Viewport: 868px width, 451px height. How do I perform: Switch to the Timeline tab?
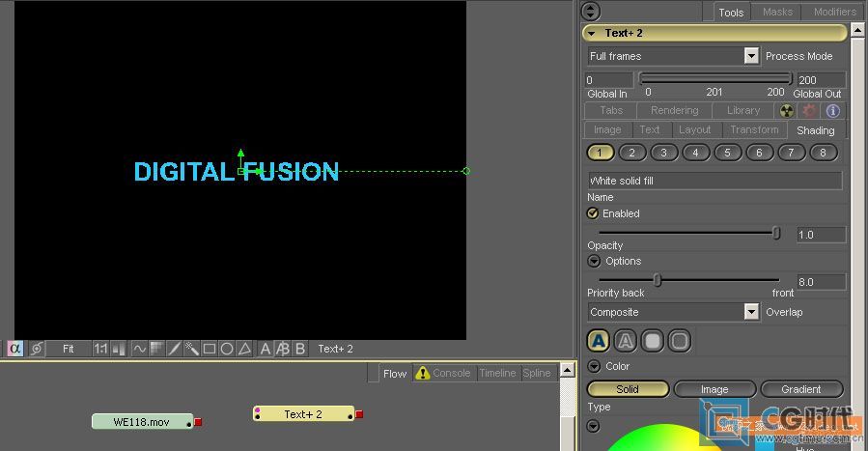pos(497,373)
